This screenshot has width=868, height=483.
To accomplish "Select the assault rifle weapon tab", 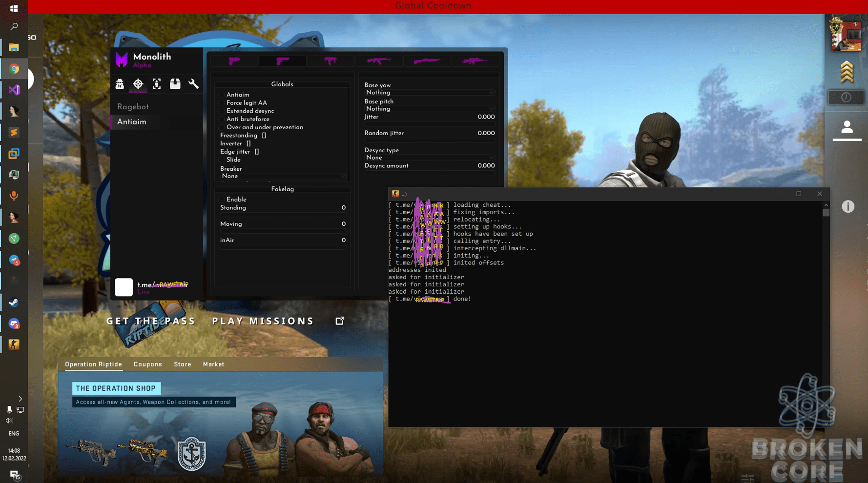I will coord(378,61).
